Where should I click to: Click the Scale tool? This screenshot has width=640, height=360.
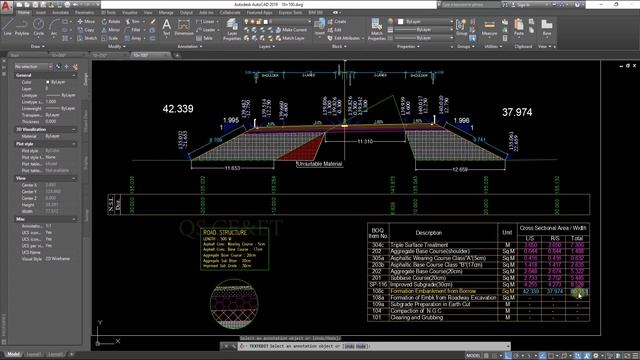coord(109,38)
